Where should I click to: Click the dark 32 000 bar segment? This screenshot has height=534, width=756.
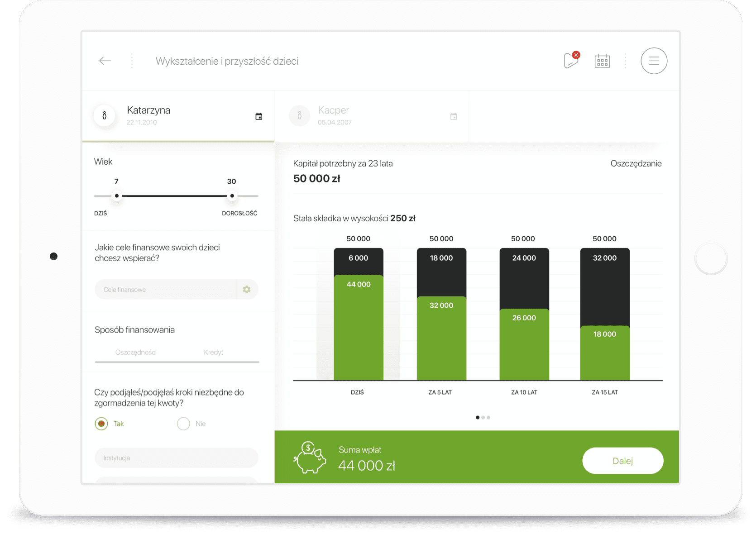pyautogui.click(x=605, y=287)
